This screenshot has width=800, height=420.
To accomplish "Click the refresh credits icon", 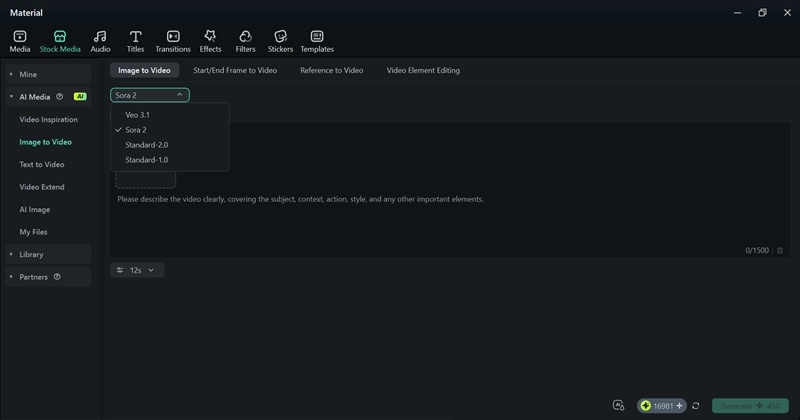I will pyautogui.click(x=695, y=406).
